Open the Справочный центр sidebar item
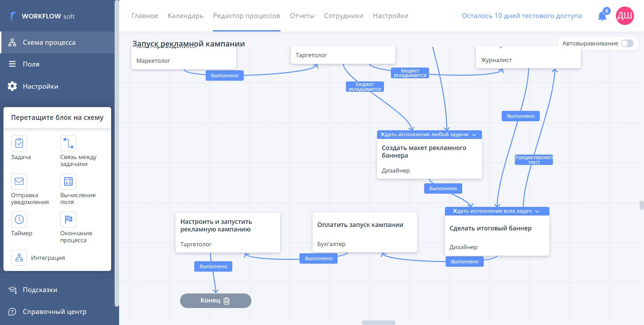The height and width of the screenshot is (325, 644). coord(57,311)
